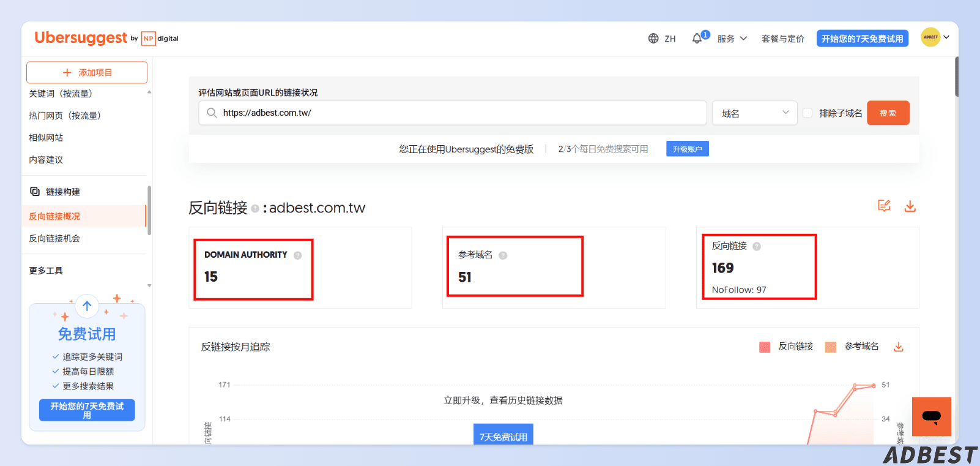Image resolution: width=980 pixels, height=466 pixels.
Task: Click the 升级账户 button
Action: [687, 149]
